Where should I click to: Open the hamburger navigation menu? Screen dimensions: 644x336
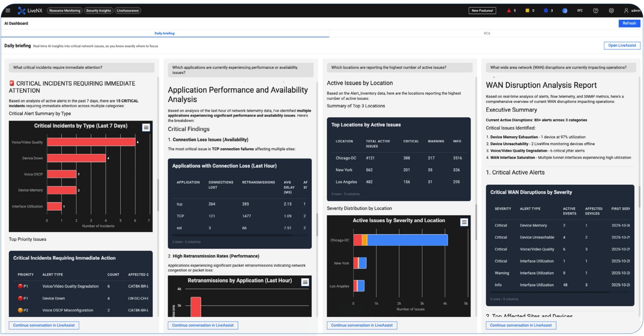point(8,10)
